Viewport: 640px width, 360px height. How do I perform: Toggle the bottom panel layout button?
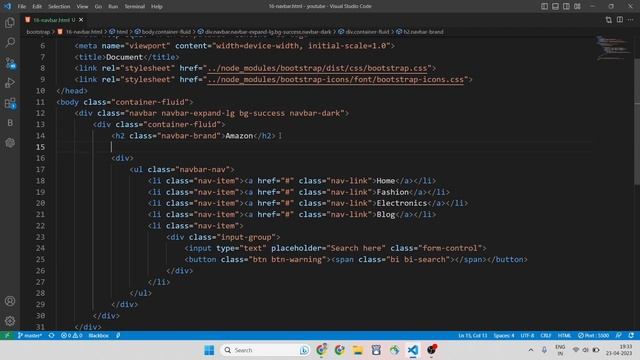coord(556,6)
